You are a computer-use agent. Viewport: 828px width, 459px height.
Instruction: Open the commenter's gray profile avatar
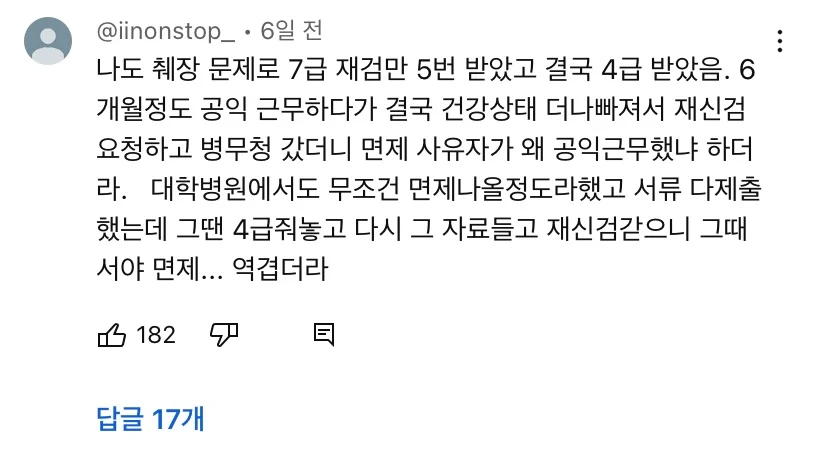(47, 42)
